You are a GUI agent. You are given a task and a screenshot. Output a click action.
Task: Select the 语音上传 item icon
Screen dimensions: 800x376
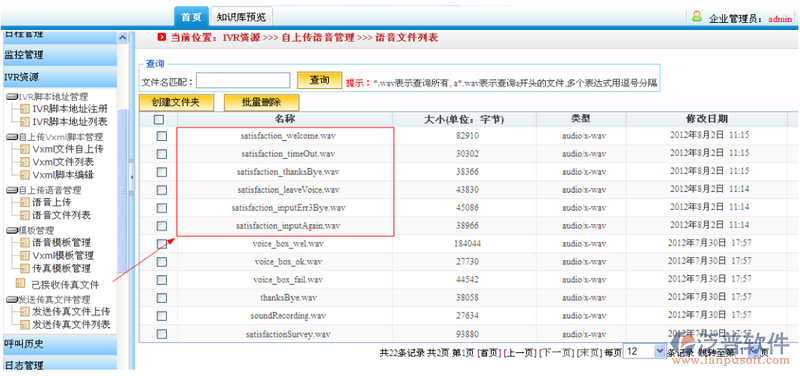pyautogui.click(x=24, y=202)
